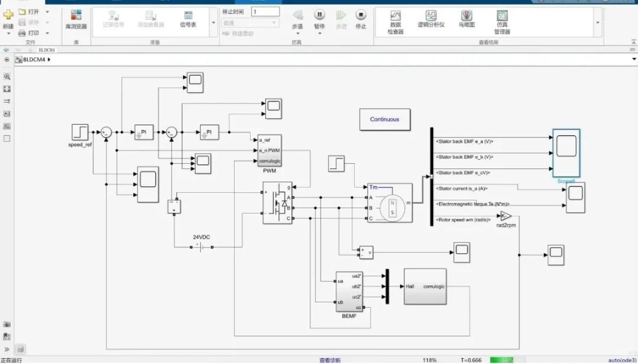Click the T=0.666 simulation time
Viewport: 638px width, 364px height.
point(471,360)
